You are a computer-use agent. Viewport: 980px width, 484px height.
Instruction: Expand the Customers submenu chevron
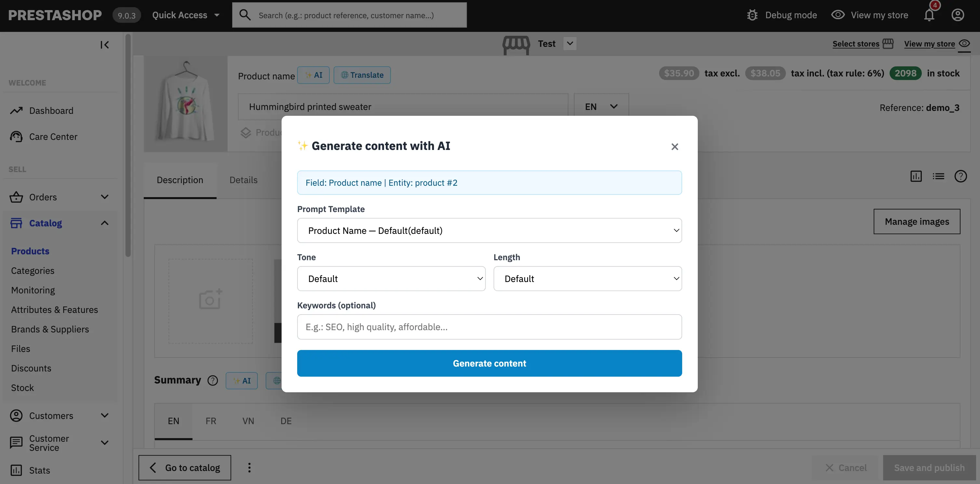[105, 415]
